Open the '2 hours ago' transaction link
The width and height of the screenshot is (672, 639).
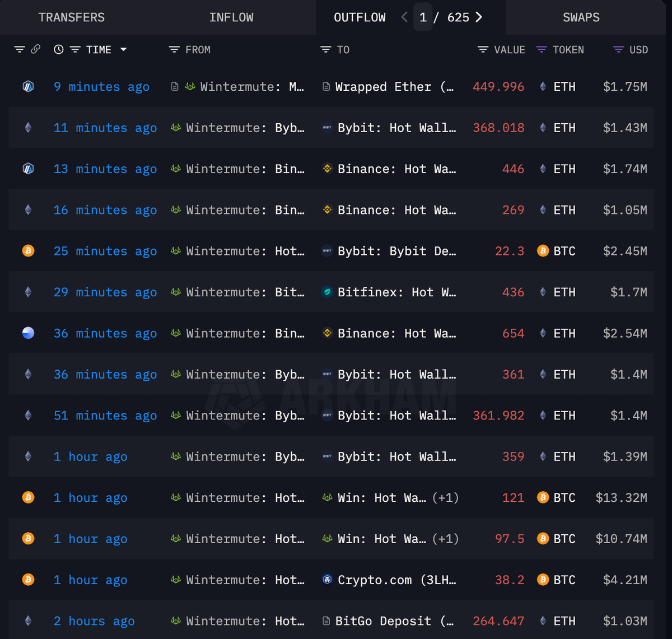[94, 621]
